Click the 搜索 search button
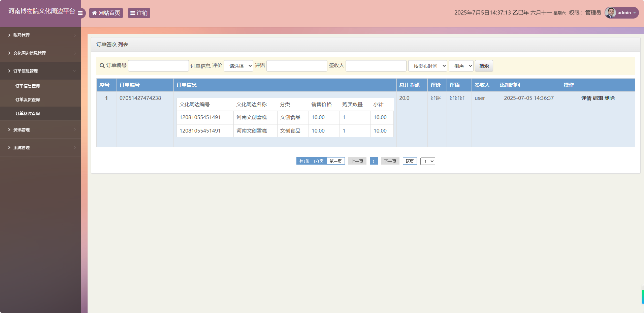The image size is (644, 313). coord(484,66)
